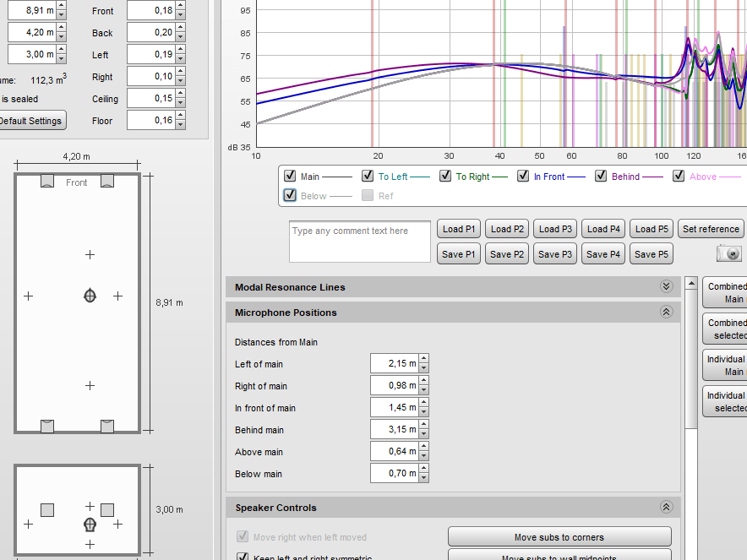Image resolution: width=747 pixels, height=560 pixels.
Task: Click Load P3 button
Action: point(555,229)
